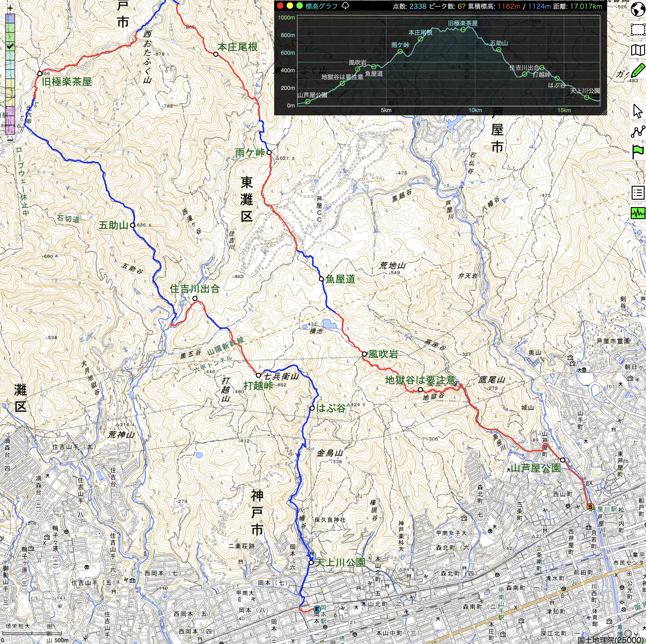Open the list panel button

[638, 193]
